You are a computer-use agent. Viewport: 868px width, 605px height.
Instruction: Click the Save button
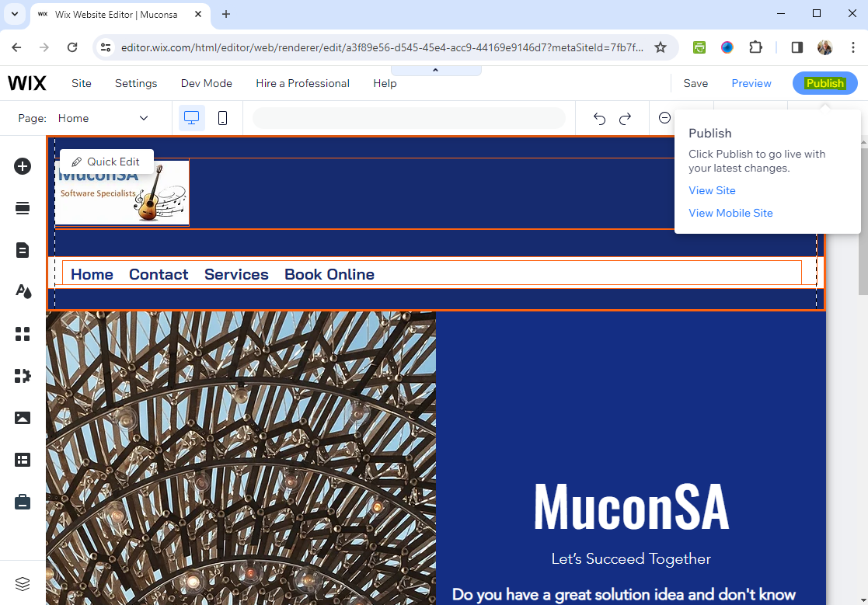[x=695, y=84]
